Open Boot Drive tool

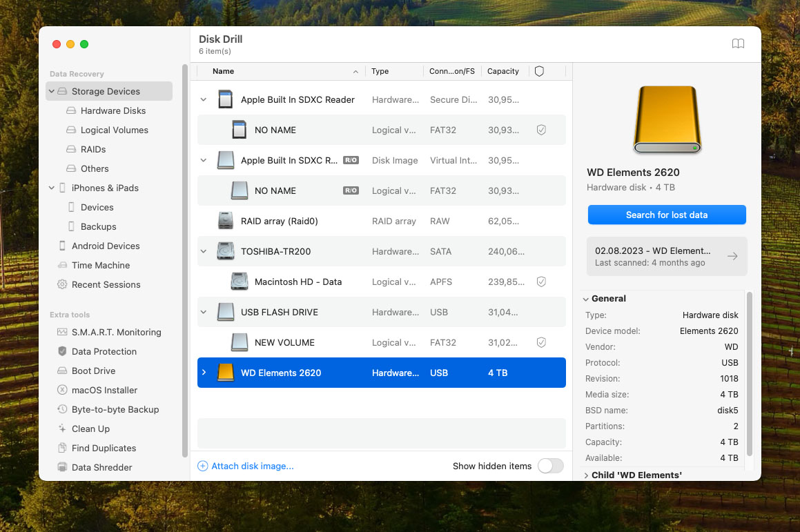(x=93, y=371)
